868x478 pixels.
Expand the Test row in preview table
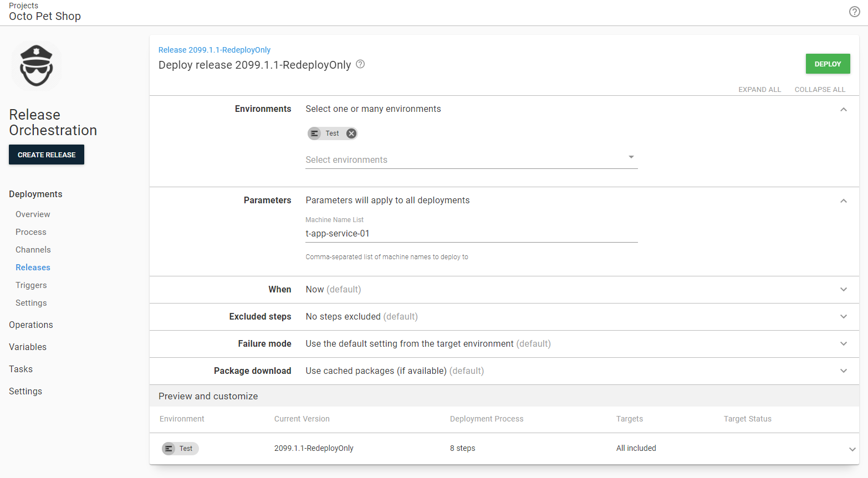tap(852, 449)
